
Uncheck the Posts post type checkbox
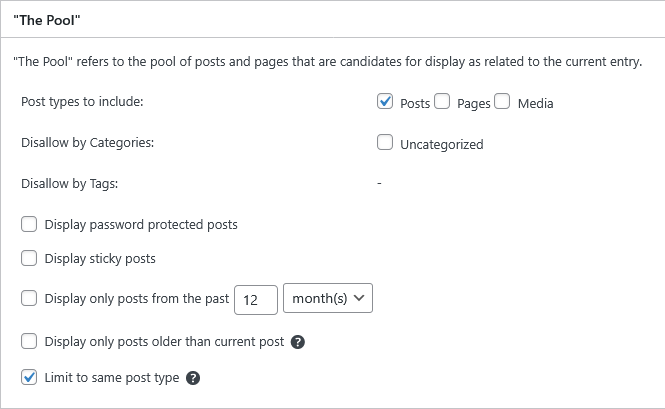(385, 101)
